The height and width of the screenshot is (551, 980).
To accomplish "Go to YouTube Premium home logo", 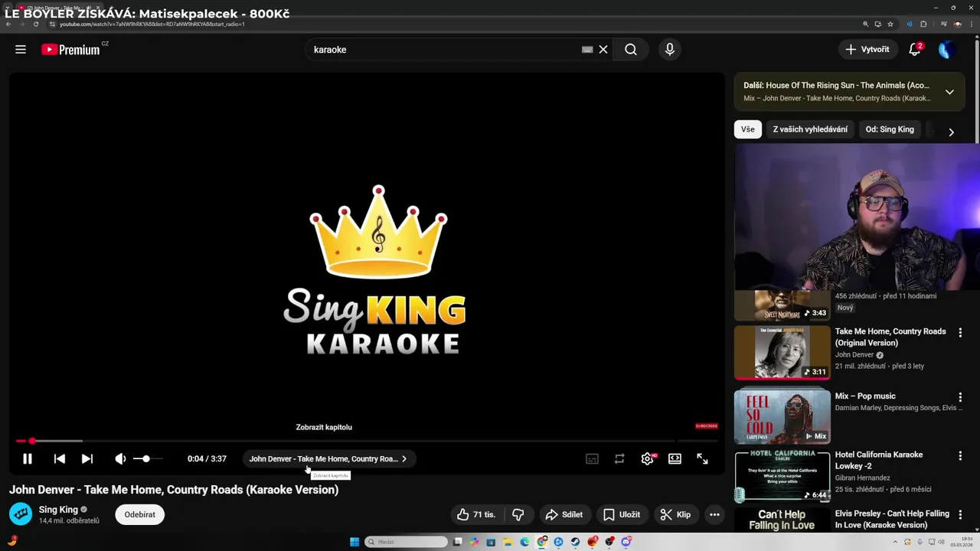I will click(70, 50).
